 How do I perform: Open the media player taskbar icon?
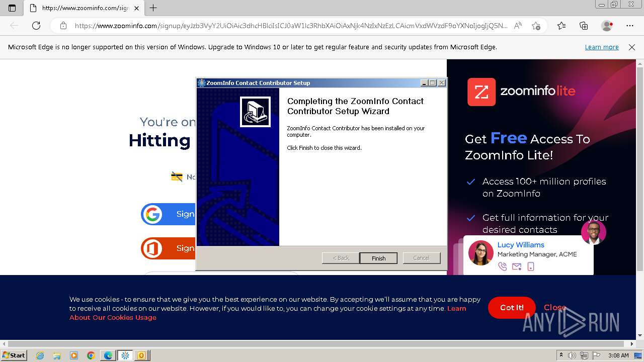[x=74, y=355]
